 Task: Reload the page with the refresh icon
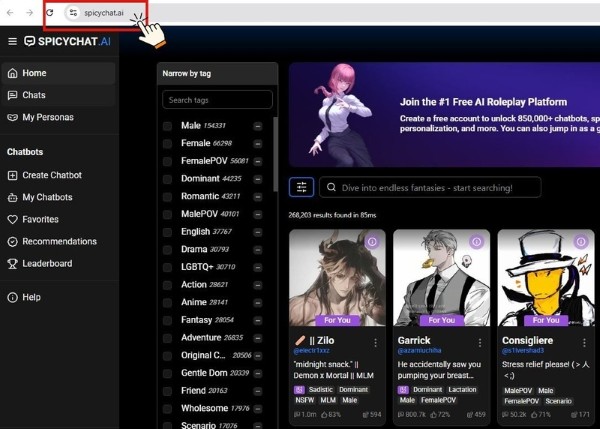pos(50,13)
